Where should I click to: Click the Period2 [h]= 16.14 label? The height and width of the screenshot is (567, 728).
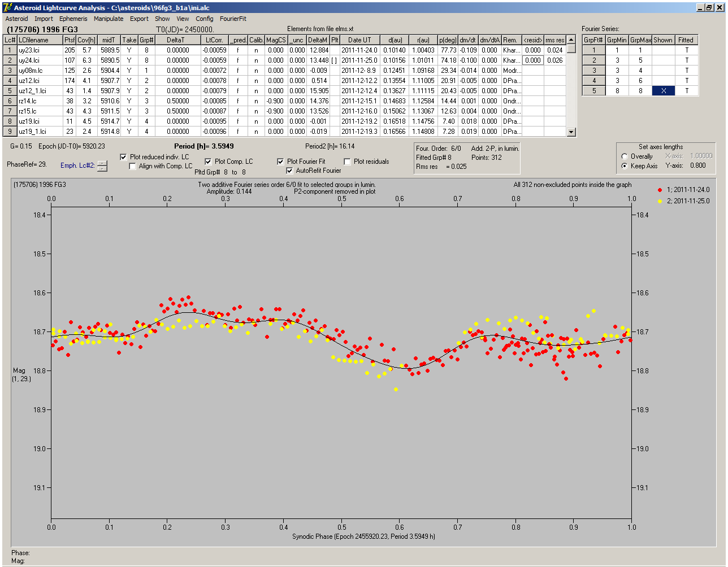point(330,146)
